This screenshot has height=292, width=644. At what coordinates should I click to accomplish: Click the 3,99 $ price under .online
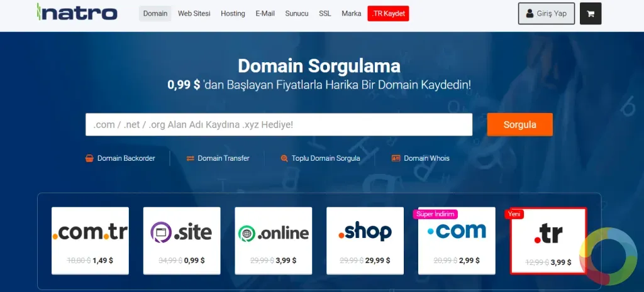(x=286, y=261)
